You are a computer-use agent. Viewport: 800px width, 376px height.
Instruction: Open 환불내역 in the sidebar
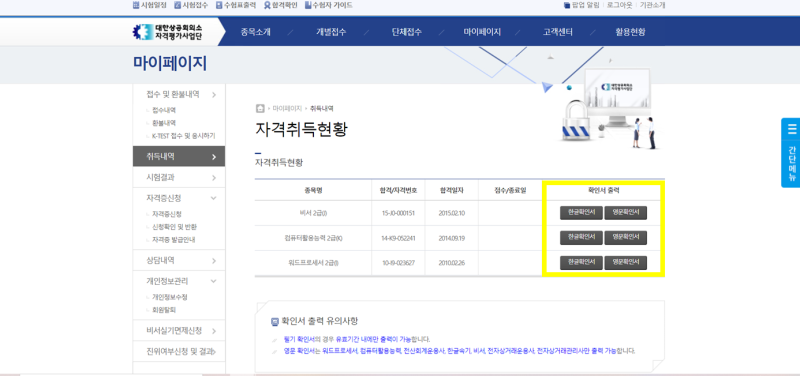164,123
